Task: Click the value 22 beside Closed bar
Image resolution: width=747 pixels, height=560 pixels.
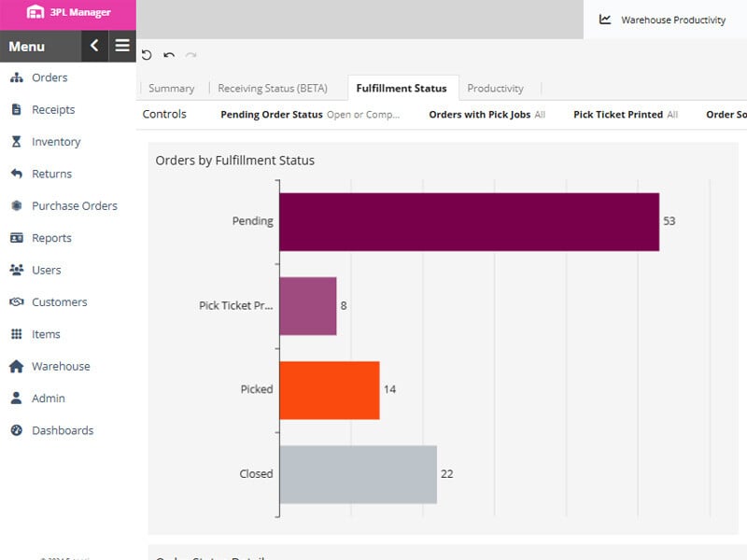Action: pyautogui.click(x=447, y=473)
